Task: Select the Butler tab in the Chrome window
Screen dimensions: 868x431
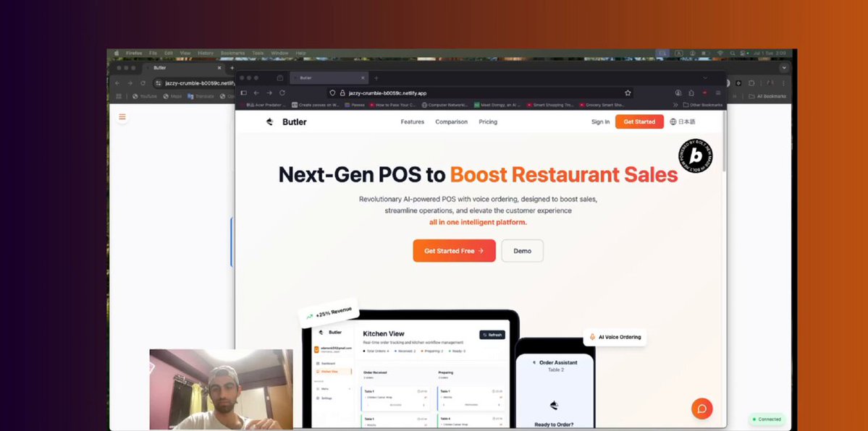Action: (182, 67)
